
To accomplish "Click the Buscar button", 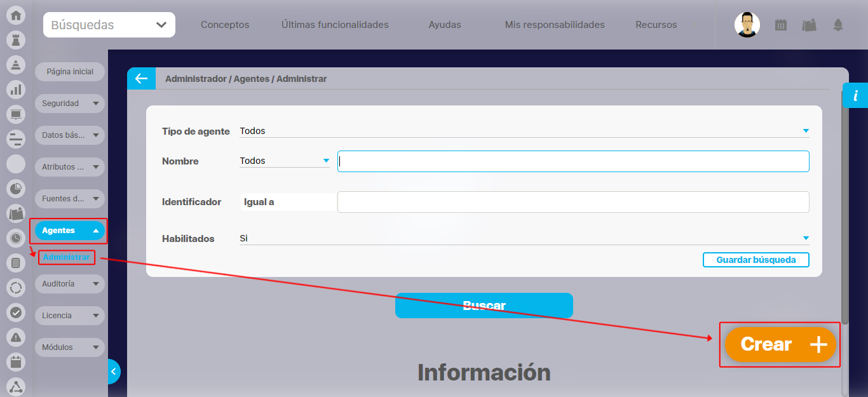I will pyautogui.click(x=484, y=306).
